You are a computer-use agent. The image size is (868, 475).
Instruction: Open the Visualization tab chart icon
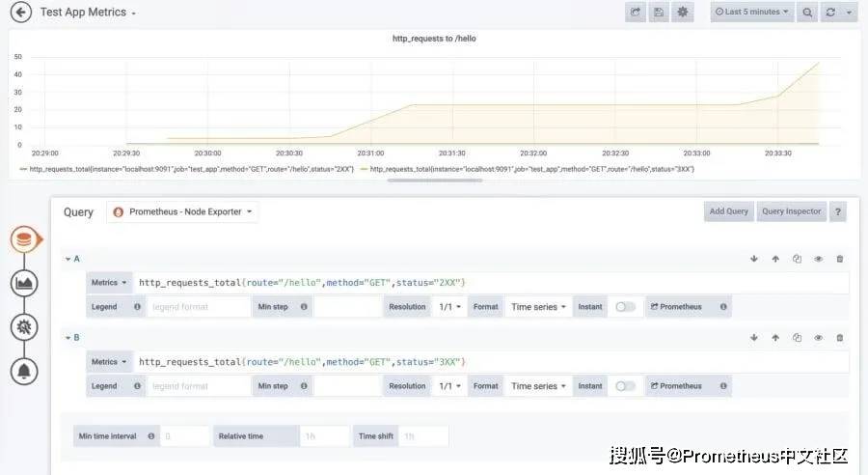(24, 283)
